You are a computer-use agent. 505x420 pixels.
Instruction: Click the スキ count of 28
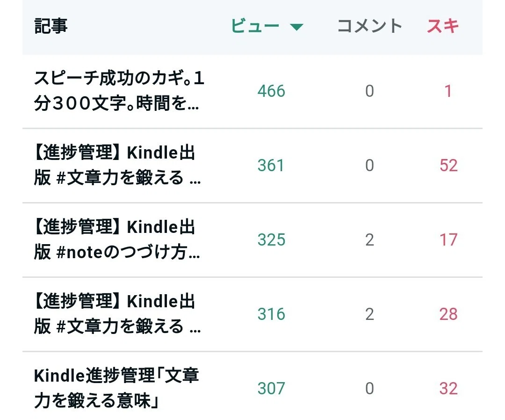pyautogui.click(x=448, y=314)
